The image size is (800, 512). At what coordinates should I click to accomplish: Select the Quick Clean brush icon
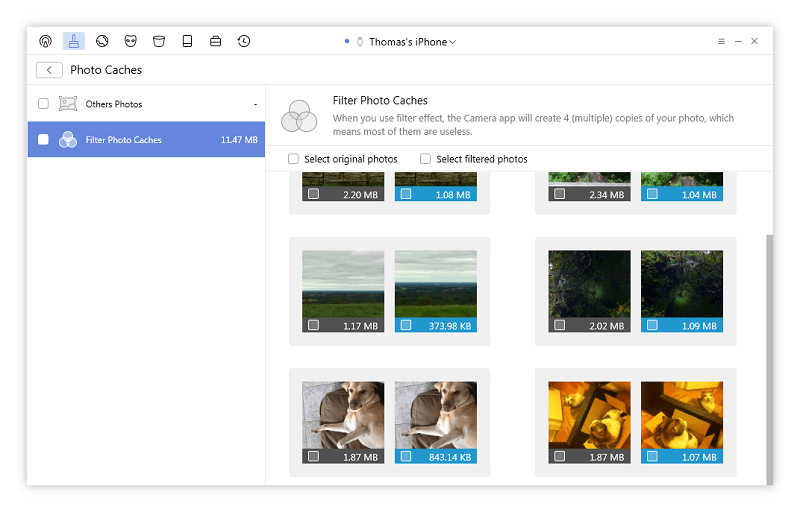73,41
